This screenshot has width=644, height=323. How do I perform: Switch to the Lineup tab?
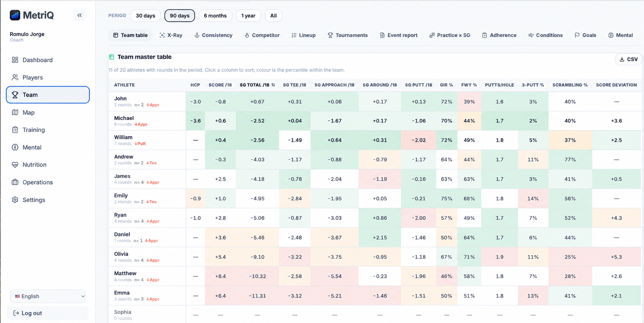point(303,35)
